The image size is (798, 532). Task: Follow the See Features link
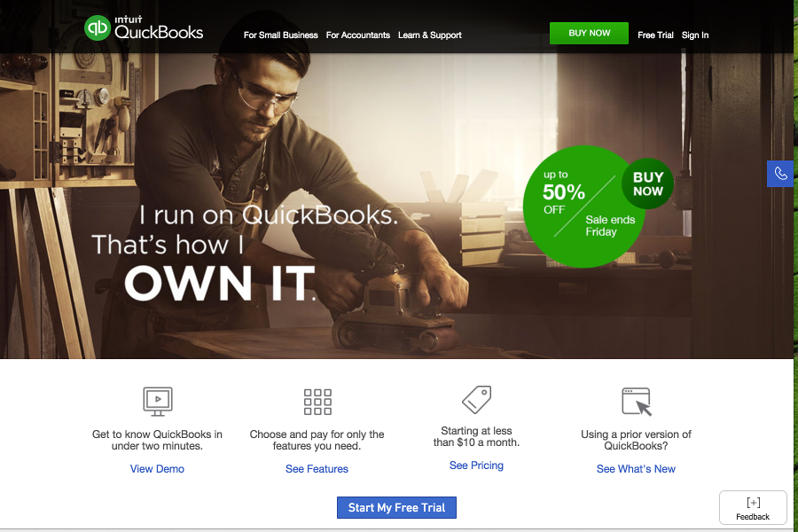click(317, 469)
